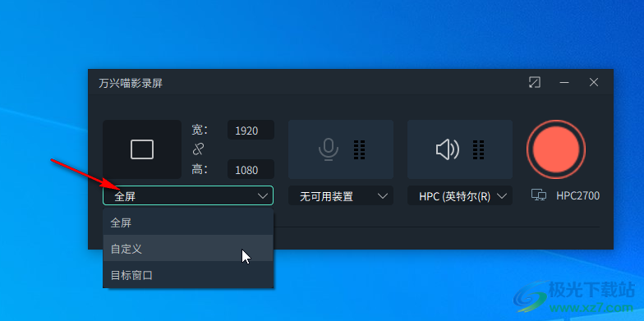Screen dimensions: 644x321
Task: Select 目标窗口 from the dropdown list
Action: pos(188,274)
